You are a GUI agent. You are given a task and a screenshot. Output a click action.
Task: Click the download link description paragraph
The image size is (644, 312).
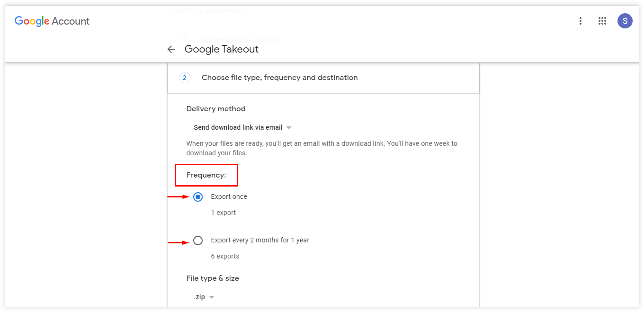(x=322, y=148)
